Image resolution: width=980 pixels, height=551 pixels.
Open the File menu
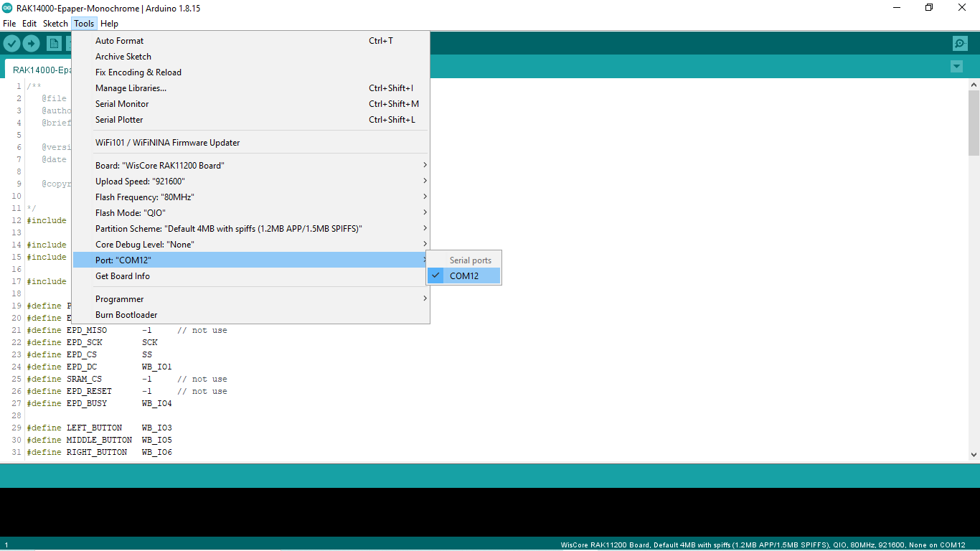[x=9, y=24]
